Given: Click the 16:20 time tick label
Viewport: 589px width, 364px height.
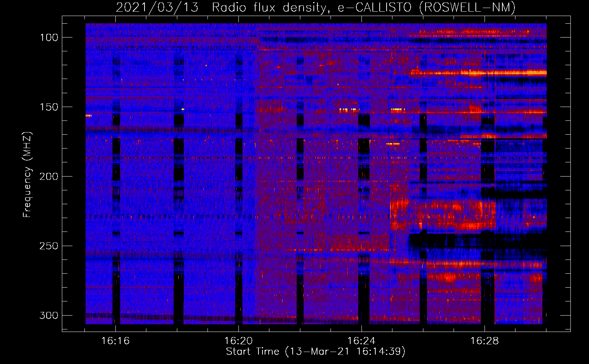Looking at the screenshot, I should pos(238,341).
